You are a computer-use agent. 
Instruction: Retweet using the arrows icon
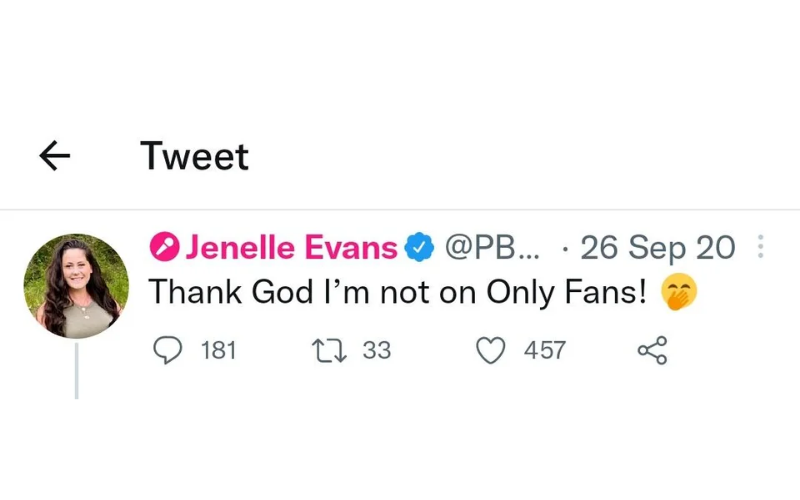click(x=329, y=351)
